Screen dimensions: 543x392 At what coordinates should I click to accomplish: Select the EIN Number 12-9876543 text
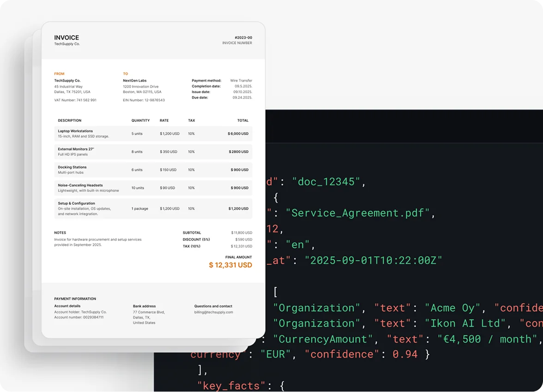tap(144, 100)
